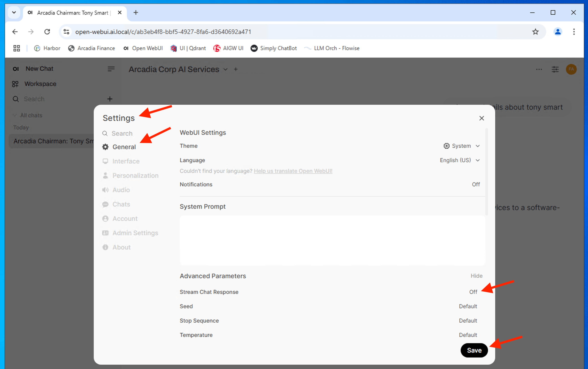588x369 pixels.
Task: Click Help us translate Open WebUI link
Action: (293, 171)
